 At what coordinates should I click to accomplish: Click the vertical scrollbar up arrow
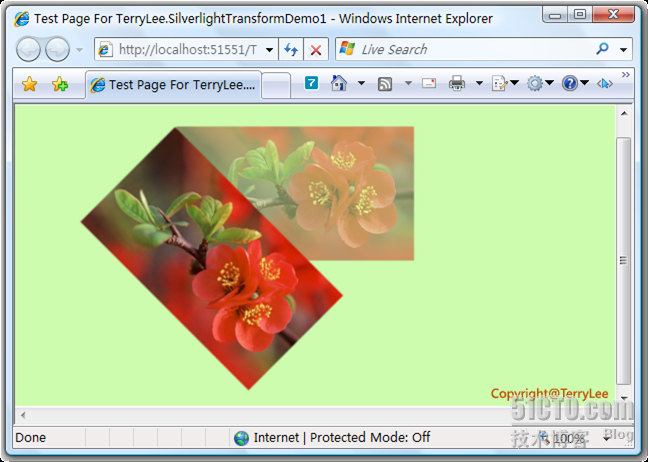point(624,114)
